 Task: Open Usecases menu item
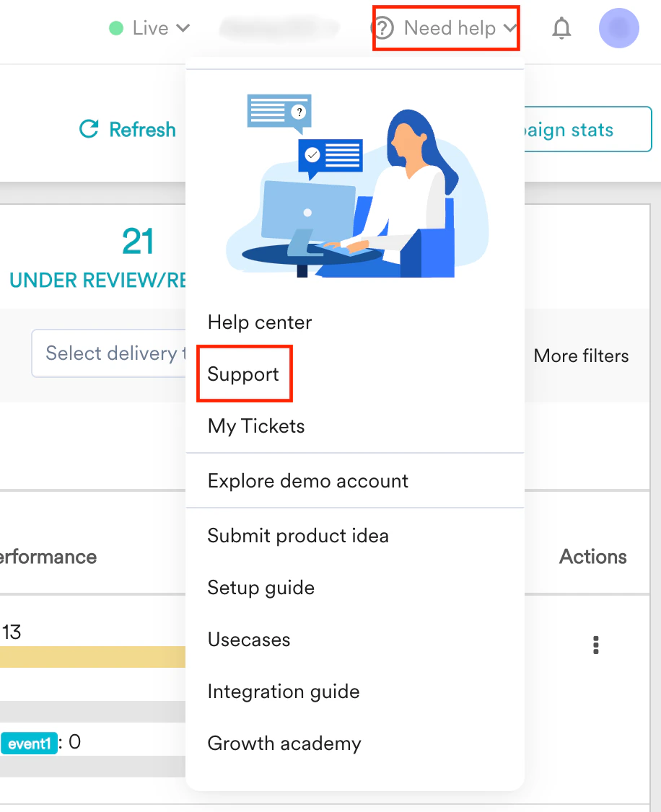(x=249, y=640)
